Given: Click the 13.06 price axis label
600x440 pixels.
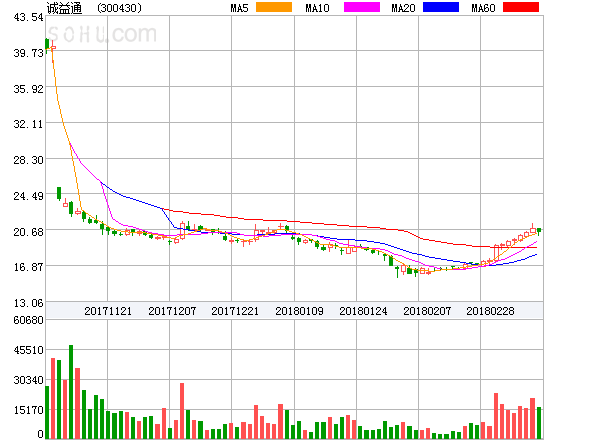Looking at the screenshot, I should (x=28, y=303).
